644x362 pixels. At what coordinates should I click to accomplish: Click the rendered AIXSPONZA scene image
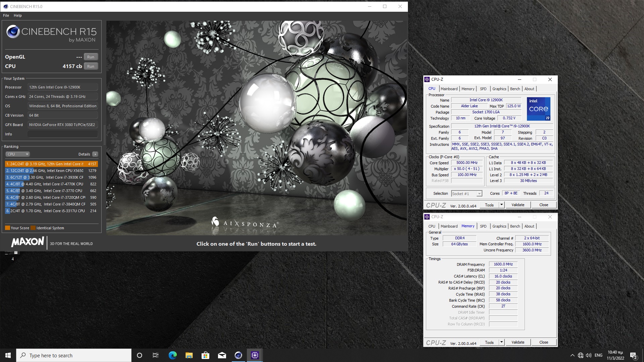[257, 128]
